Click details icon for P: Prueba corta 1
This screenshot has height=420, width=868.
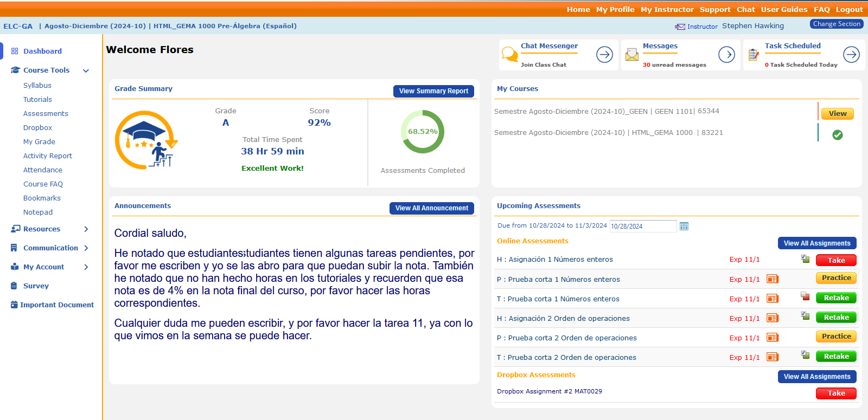tap(772, 279)
